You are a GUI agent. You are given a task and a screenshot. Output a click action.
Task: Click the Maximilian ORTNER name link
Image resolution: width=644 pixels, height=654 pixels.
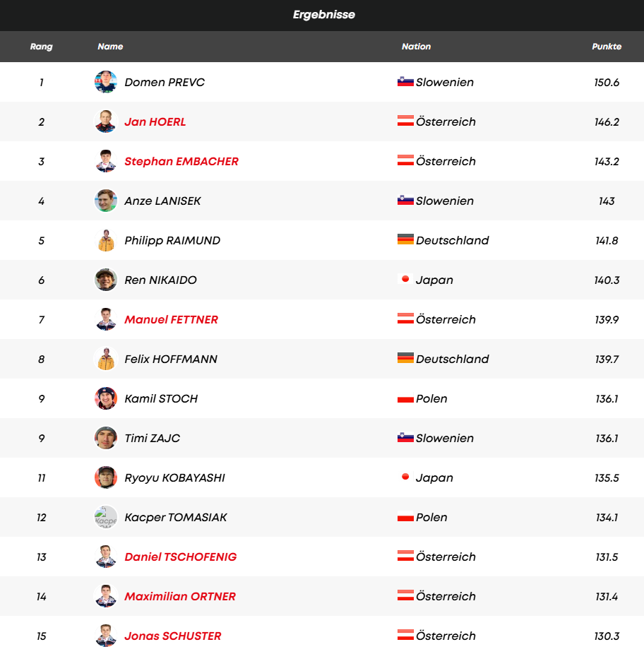tap(180, 596)
